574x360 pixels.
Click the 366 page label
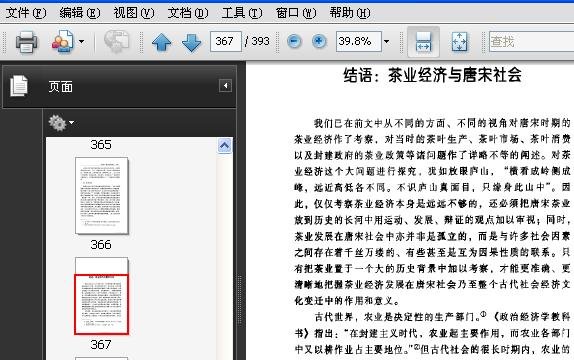101,245
